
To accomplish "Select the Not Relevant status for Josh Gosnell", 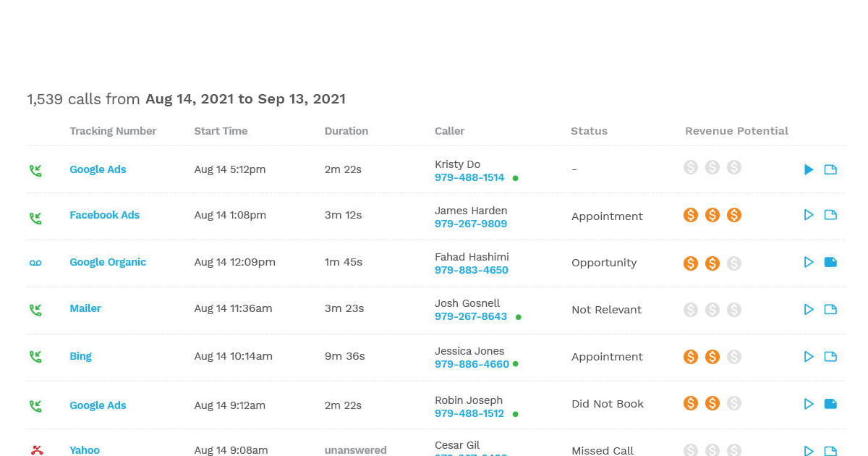I will pos(606,310).
